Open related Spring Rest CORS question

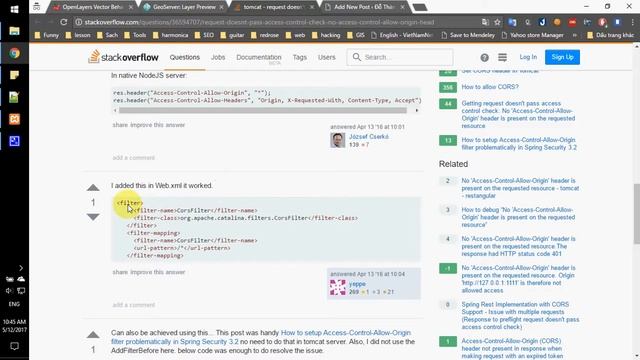[x=520, y=316]
